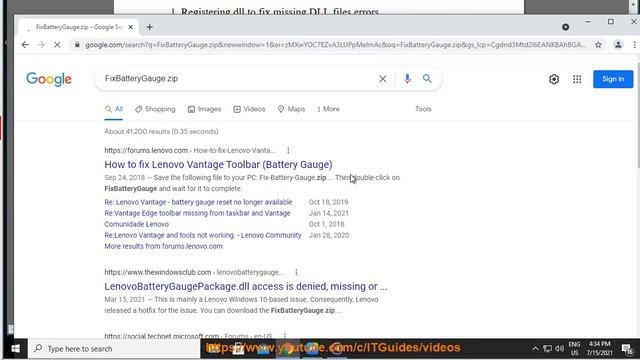Screen dimensions: 640x360
Task: Switch to Videos results tab
Action: click(x=249, y=109)
